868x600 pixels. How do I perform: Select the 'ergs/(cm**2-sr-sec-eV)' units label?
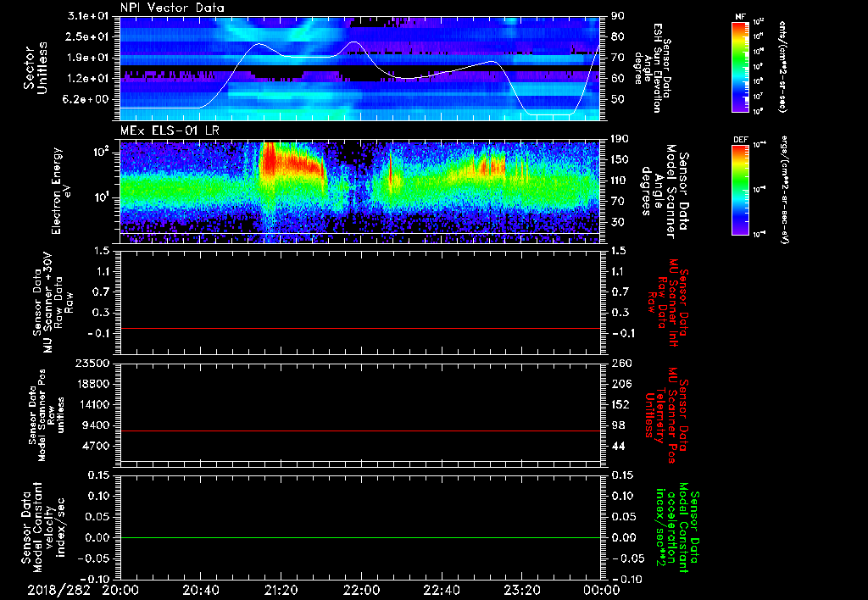[784, 190]
